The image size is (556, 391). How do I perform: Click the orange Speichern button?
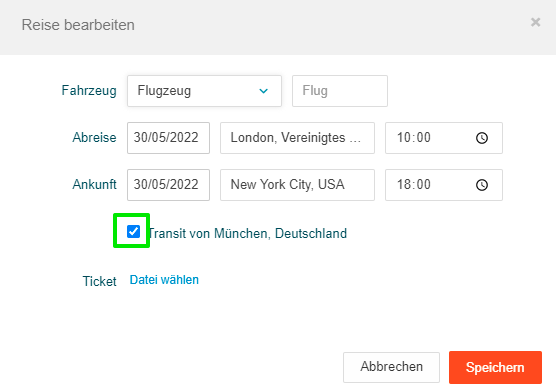click(x=495, y=367)
